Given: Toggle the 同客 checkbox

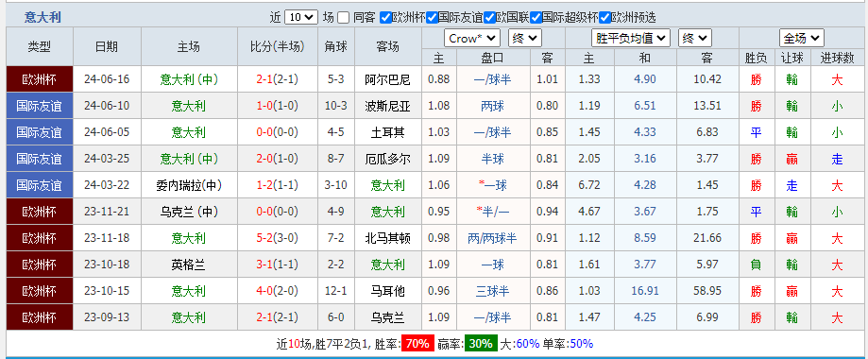Looking at the screenshot, I should tap(344, 18).
